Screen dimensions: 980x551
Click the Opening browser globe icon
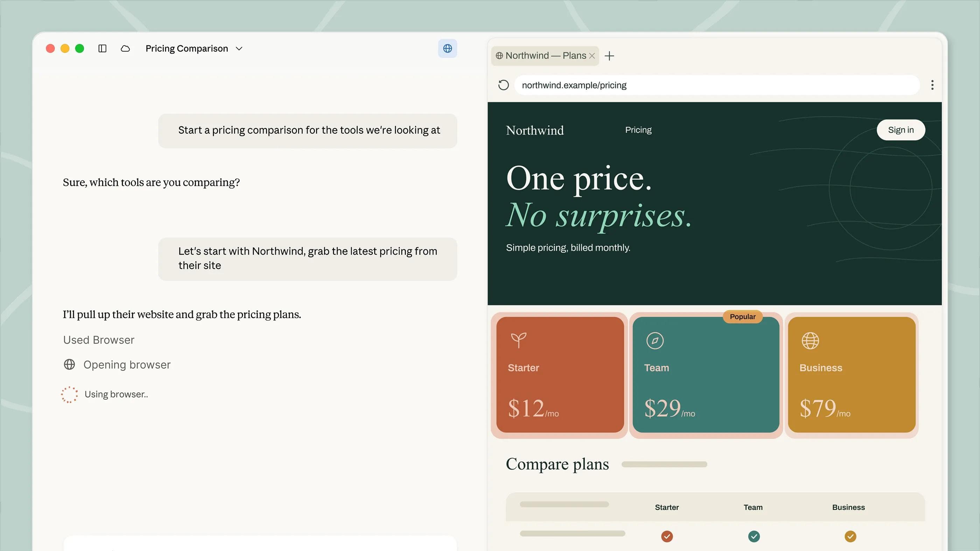69,364
